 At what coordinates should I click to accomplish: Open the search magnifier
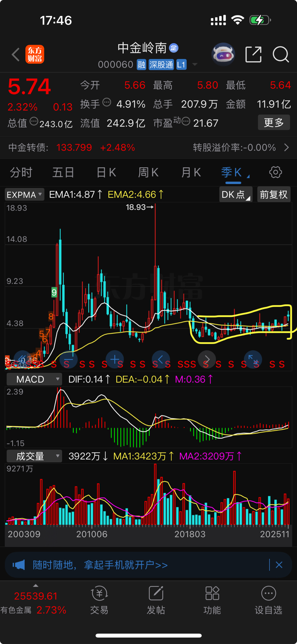tap(281, 54)
